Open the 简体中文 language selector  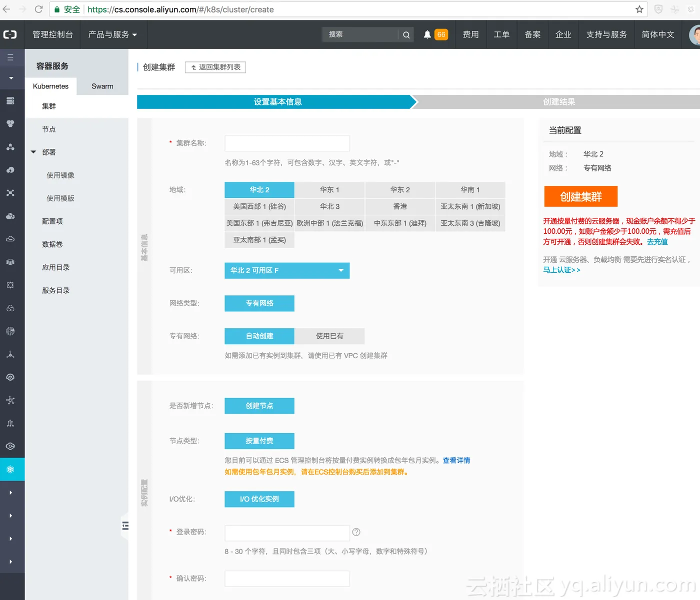(658, 34)
